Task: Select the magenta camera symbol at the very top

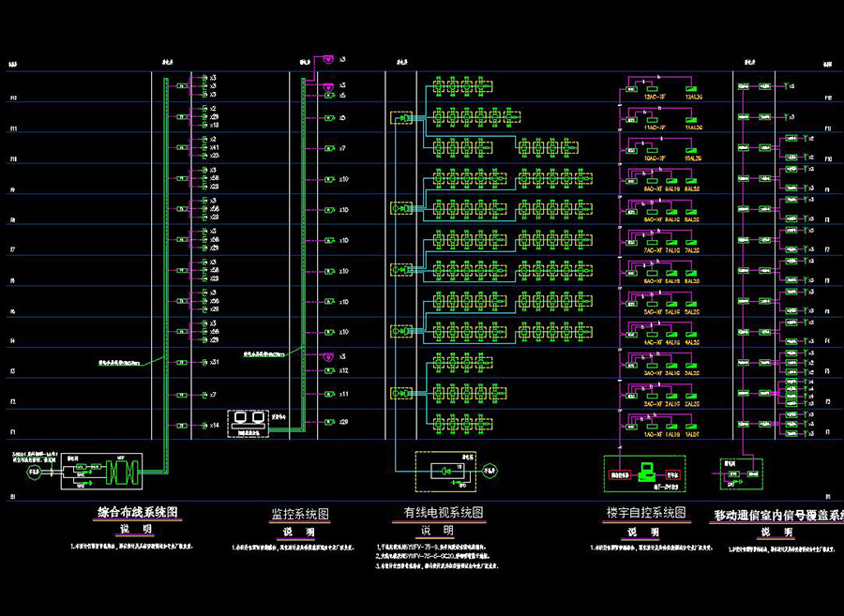Action: coord(328,60)
